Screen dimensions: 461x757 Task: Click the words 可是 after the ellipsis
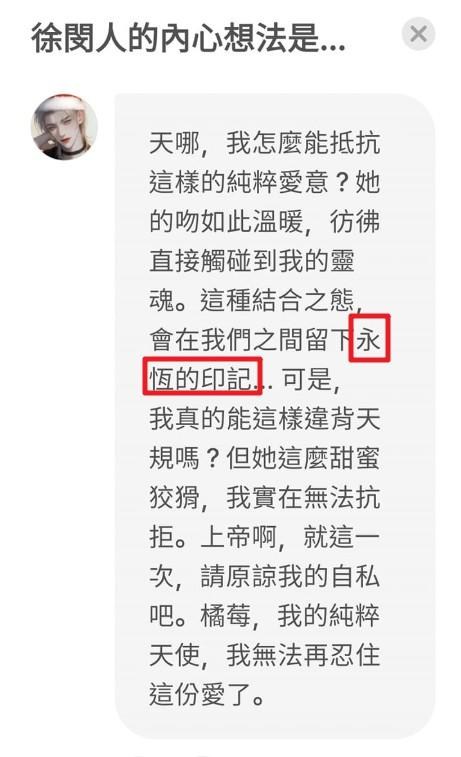(x=307, y=379)
